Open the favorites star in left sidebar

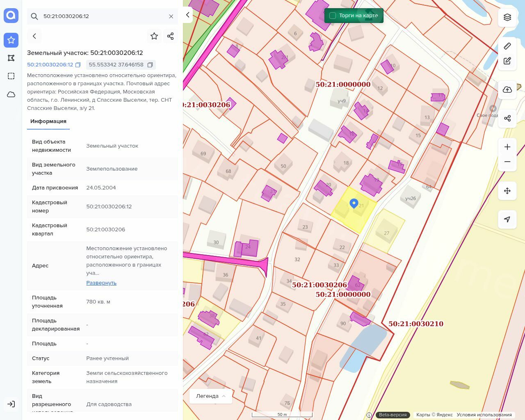tap(11, 40)
